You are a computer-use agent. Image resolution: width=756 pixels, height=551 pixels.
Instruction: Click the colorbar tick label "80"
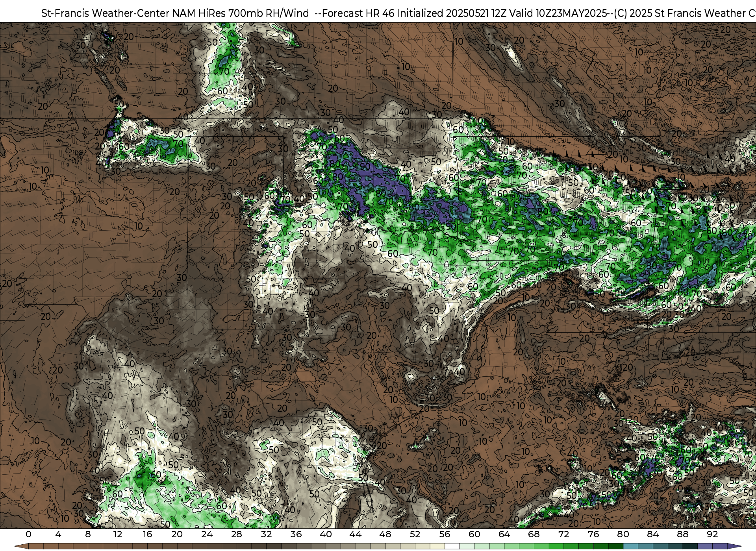(x=623, y=534)
